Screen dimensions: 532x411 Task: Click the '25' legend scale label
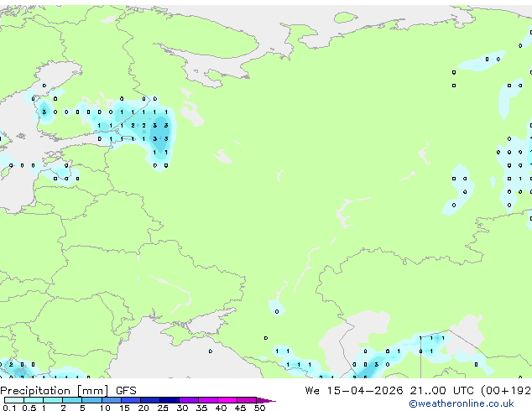tap(163, 408)
